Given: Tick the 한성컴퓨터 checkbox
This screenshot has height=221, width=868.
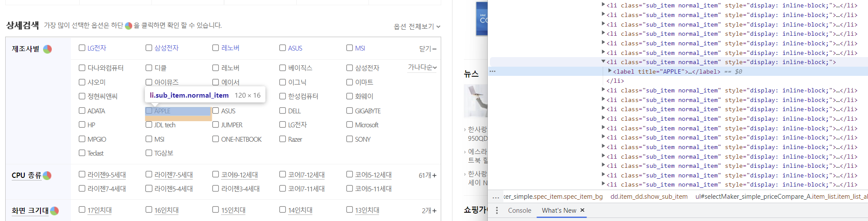Looking at the screenshot, I should click(x=282, y=96).
